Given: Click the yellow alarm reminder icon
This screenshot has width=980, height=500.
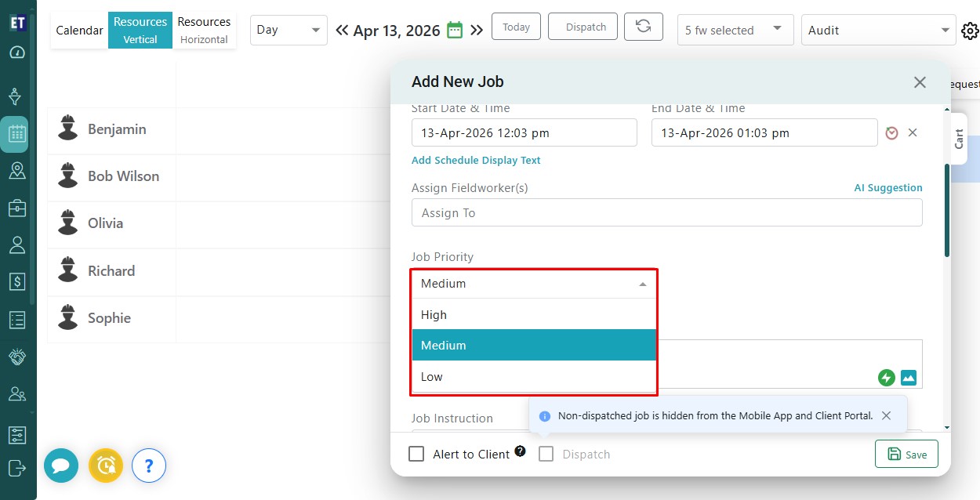Looking at the screenshot, I should (105, 466).
